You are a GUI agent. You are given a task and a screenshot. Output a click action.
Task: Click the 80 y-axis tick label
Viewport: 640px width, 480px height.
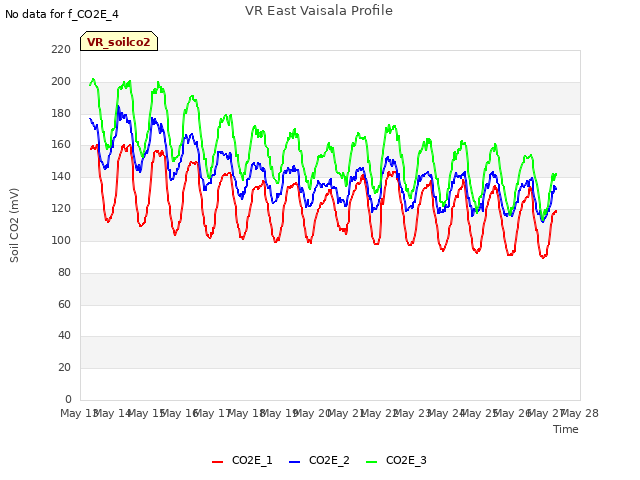[64, 272]
